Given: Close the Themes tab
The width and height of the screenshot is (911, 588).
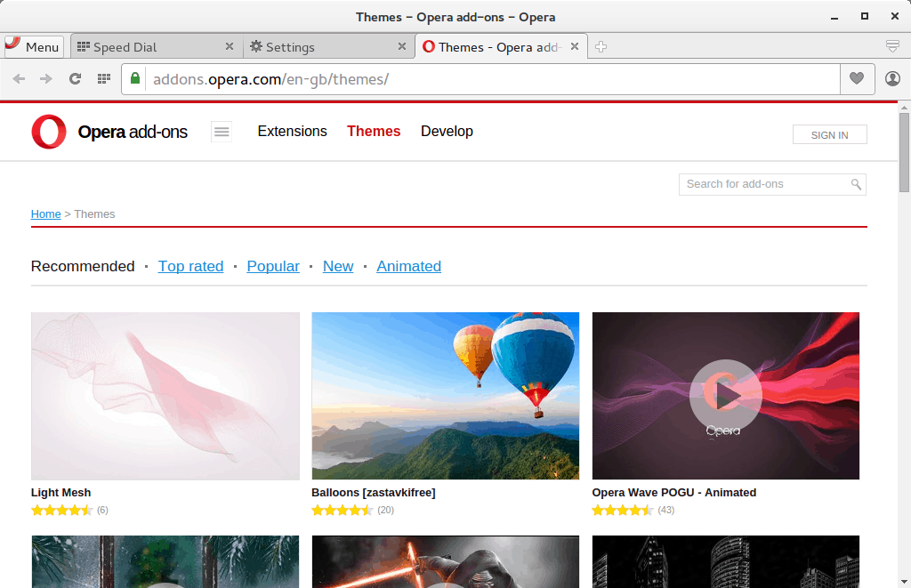Looking at the screenshot, I should [575, 46].
